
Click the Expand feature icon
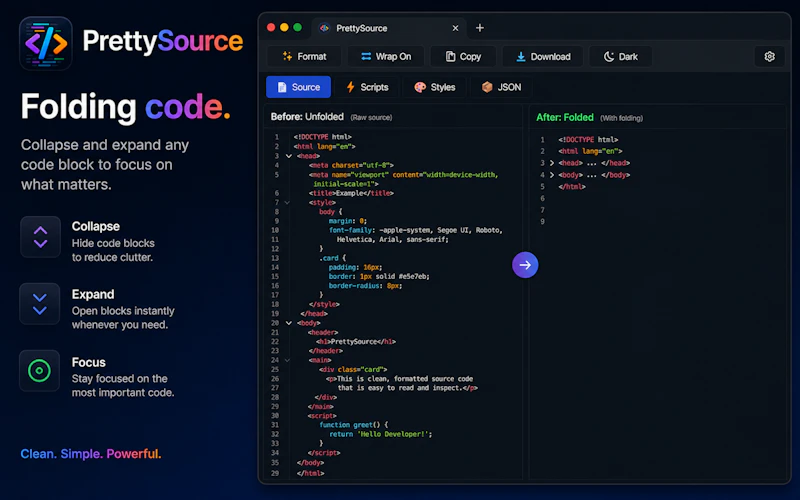pos(40,304)
